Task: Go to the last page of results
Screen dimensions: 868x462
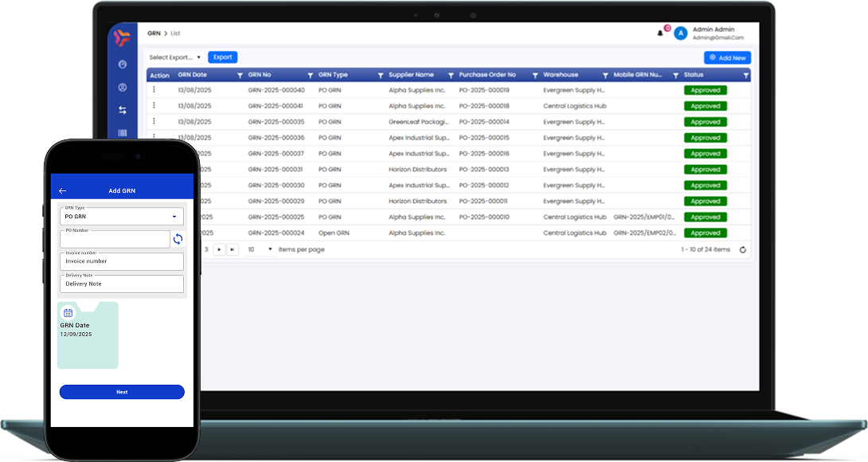Action: tap(232, 249)
